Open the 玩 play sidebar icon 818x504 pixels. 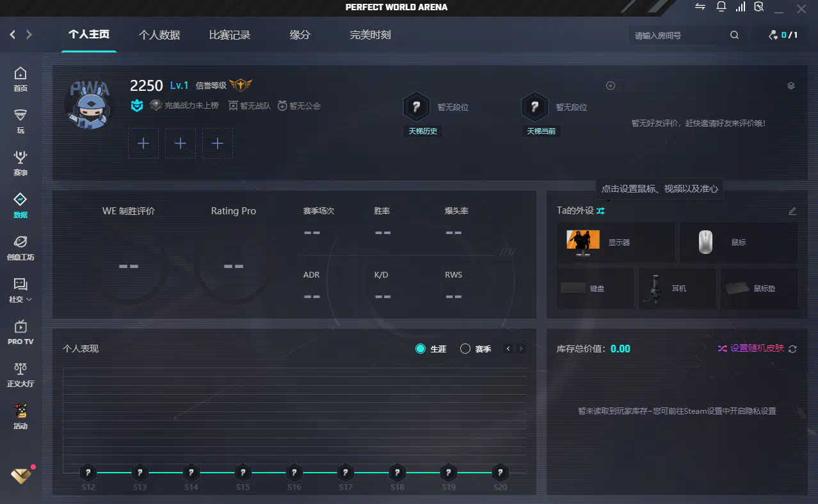(20, 122)
